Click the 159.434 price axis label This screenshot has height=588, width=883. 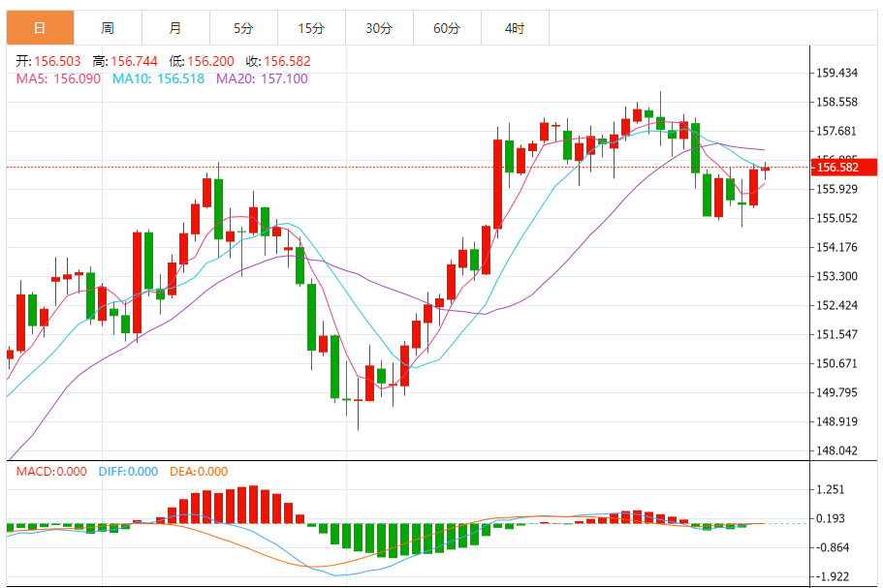click(x=836, y=73)
